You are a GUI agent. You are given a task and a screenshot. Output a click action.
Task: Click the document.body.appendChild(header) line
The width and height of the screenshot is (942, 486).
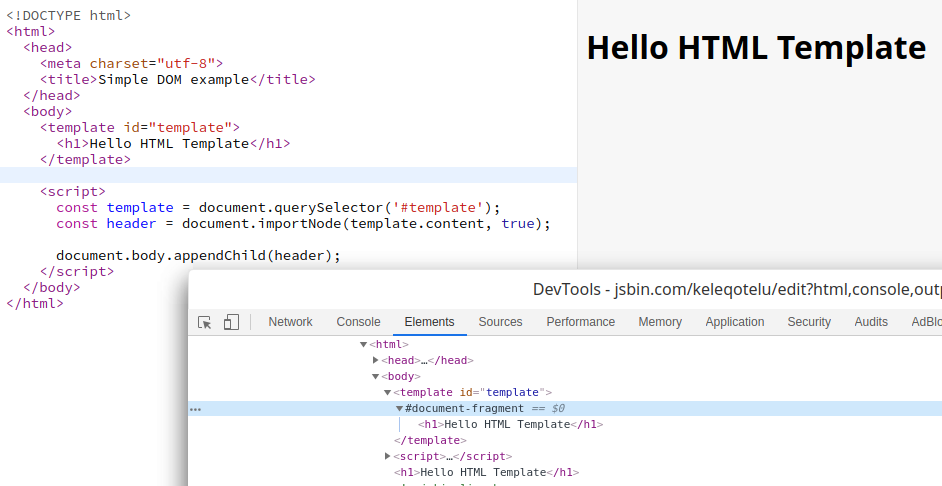point(198,256)
